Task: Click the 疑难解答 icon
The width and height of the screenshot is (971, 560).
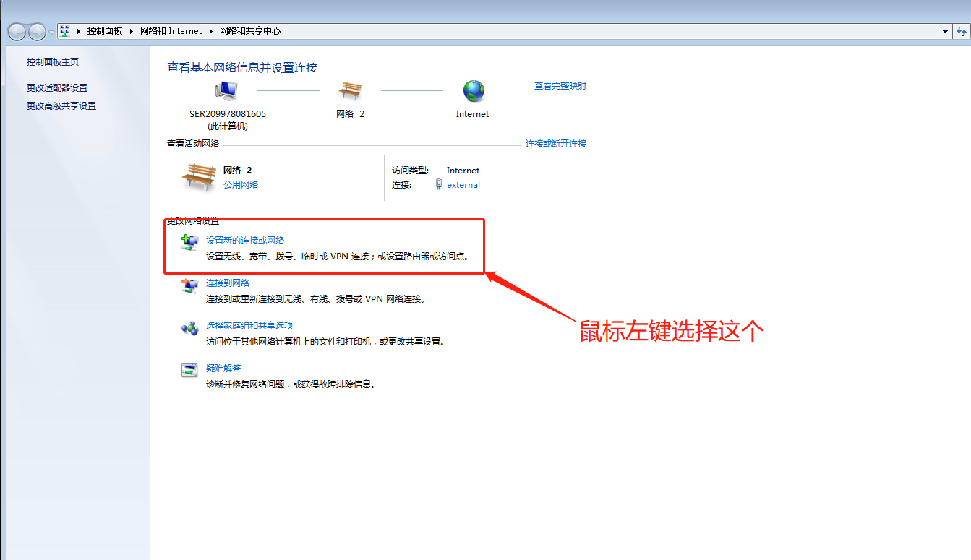Action: tap(189, 371)
